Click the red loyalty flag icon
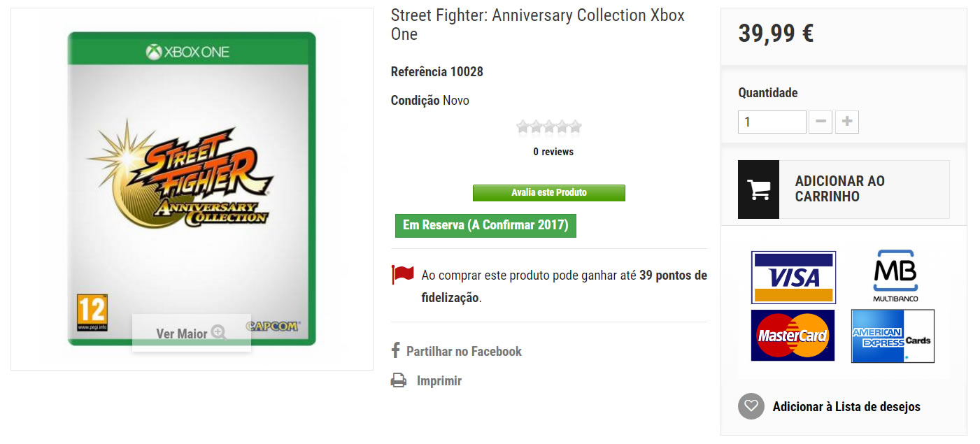This screenshot has height=444, width=980. [x=403, y=275]
